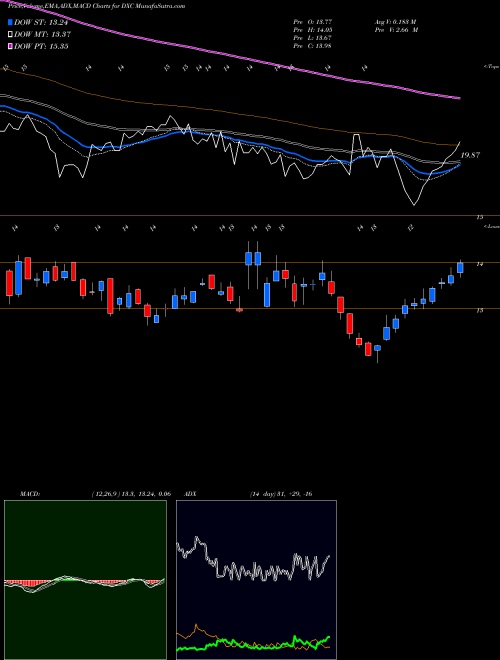The height and width of the screenshot is (660, 500).
Task: Click the 'Pre O: 13.77' open value
Action: [313, 22]
